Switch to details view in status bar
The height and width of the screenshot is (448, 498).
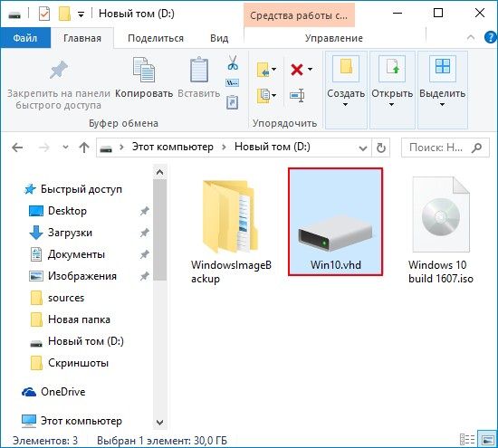[467, 440]
